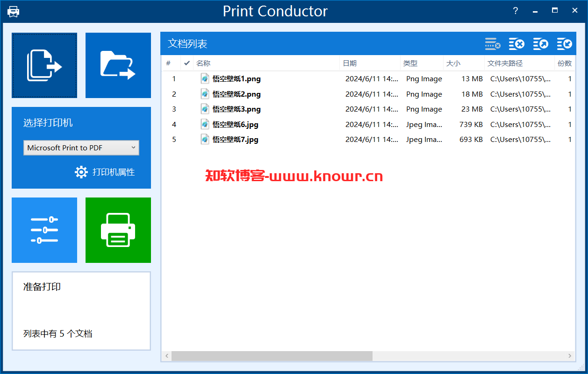Click the 准备打印 status text
Image resolution: width=588 pixels, height=374 pixels.
click(42, 287)
